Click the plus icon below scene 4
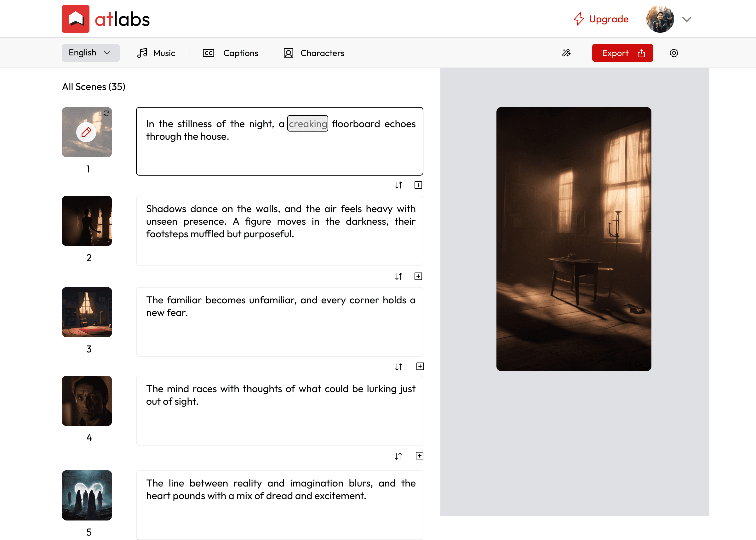Screen dimensions: 756x540 tap(419, 456)
